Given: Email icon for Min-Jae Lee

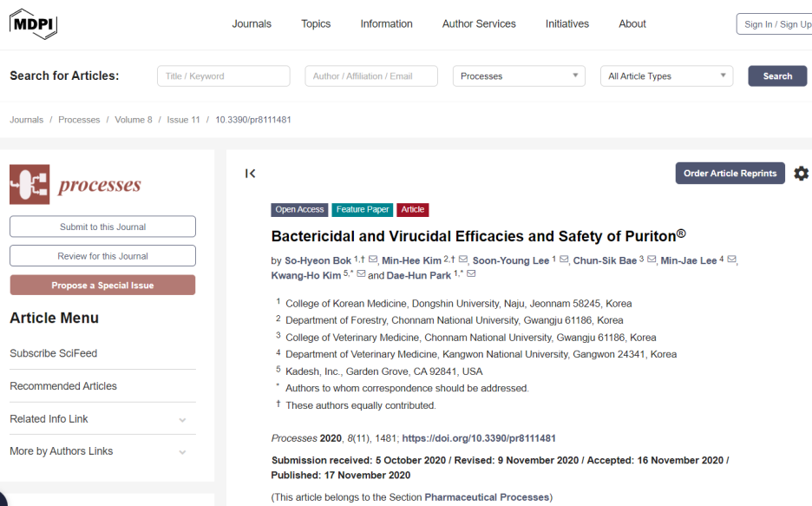Looking at the screenshot, I should pyautogui.click(x=731, y=259).
